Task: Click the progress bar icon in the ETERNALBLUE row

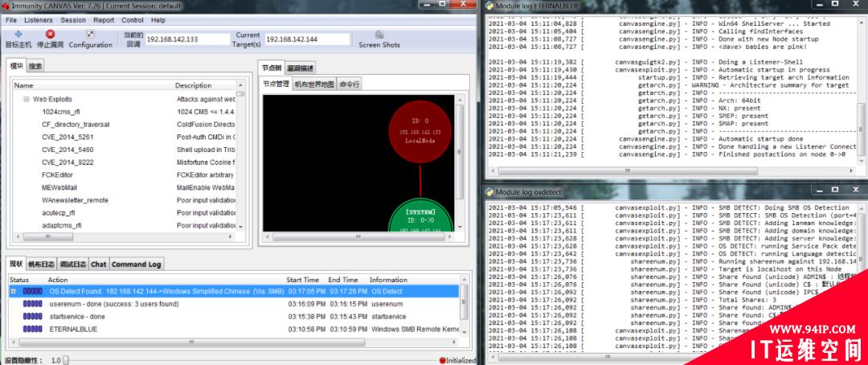Action: (x=33, y=329)
